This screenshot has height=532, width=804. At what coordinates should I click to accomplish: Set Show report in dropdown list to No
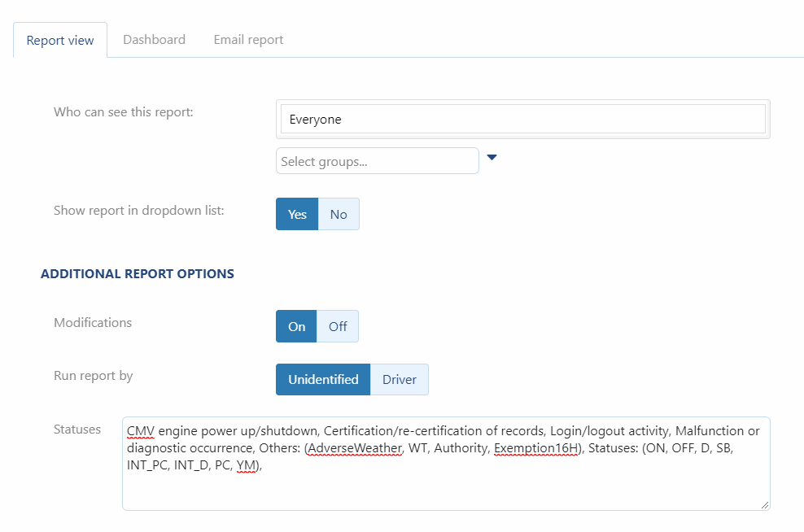pos(339,214)
